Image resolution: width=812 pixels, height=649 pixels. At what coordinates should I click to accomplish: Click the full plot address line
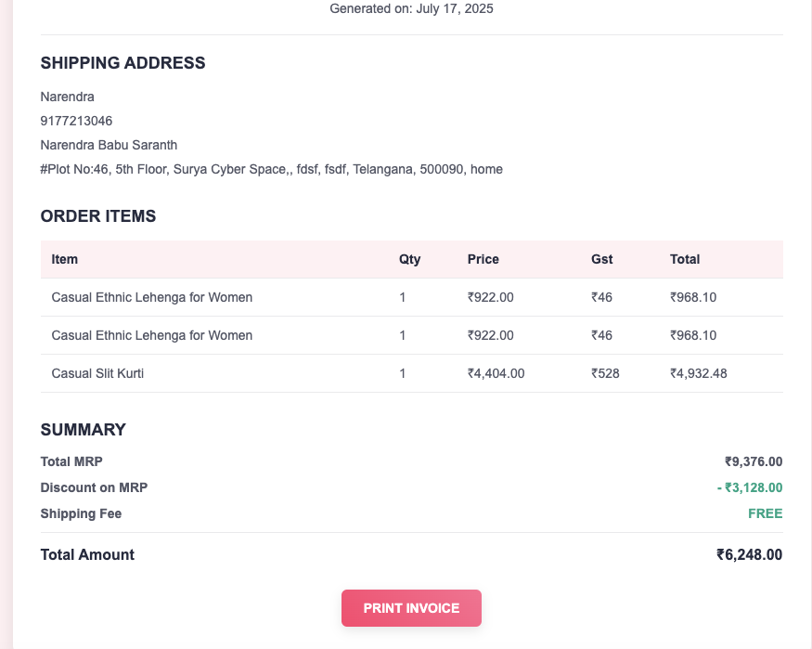(x=271, y=169)
